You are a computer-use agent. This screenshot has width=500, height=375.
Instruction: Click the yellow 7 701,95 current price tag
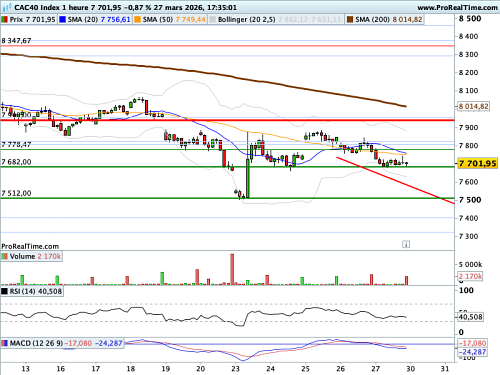(478, 163)
